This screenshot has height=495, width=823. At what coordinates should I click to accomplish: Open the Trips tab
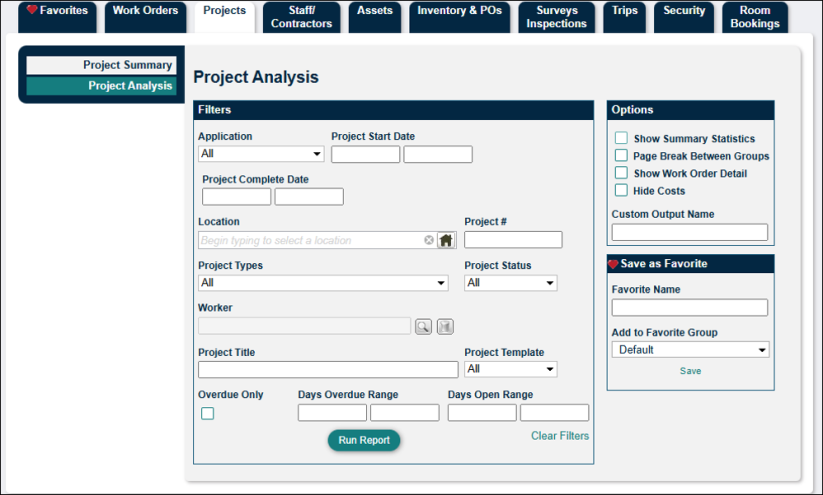click(625, 17)
